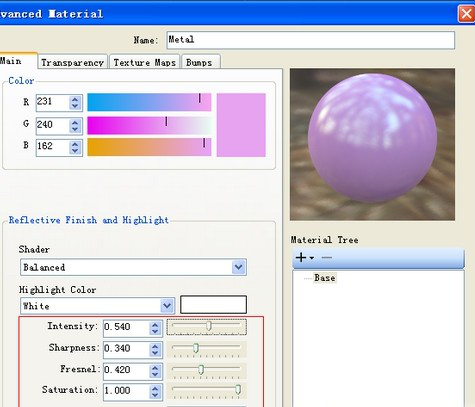Click the Saturation value field 1.000
475x407 pixels.
tap(126, 392)
